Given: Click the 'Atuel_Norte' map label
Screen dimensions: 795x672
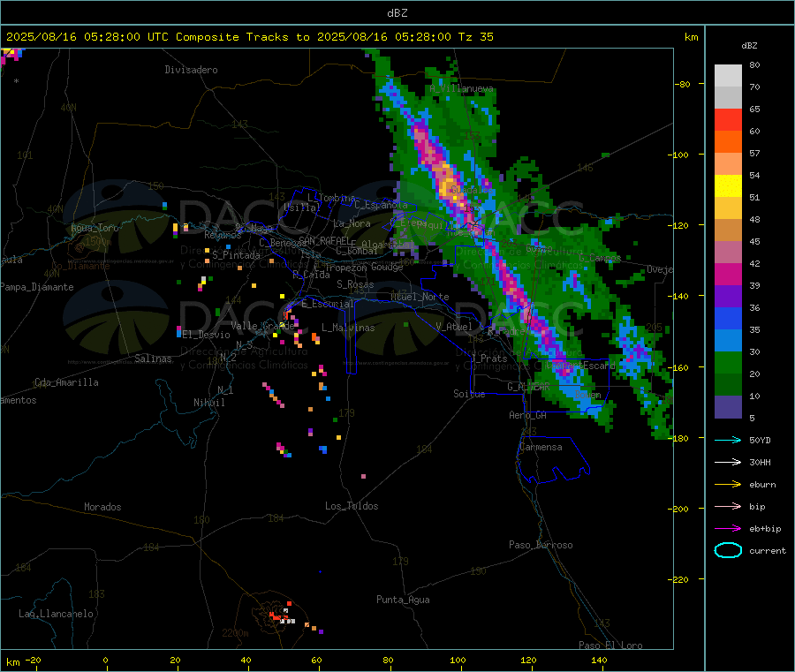Looking at the screenshot, I should (x=420, y=297).
